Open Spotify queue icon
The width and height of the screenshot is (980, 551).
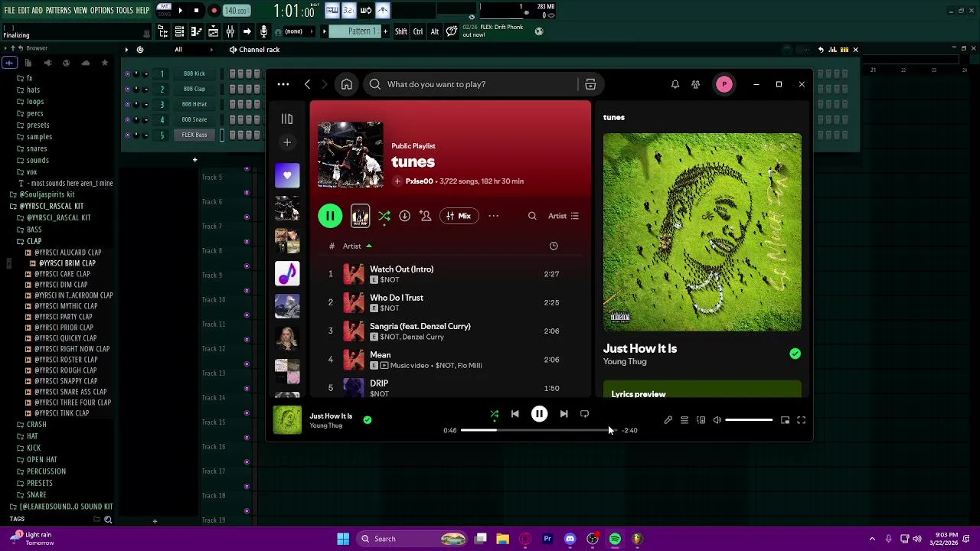pos(684,420)
